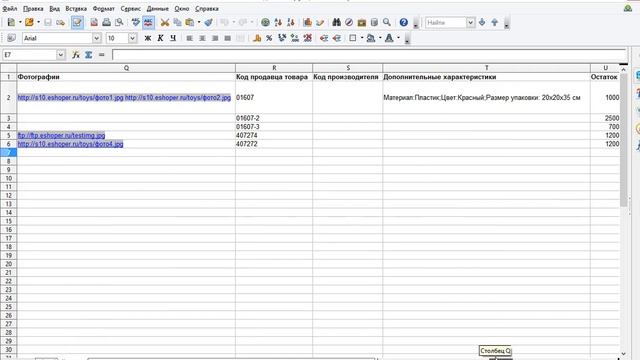Click the Sort Descending icon
The image size is (640, 360).
(291, 22)
